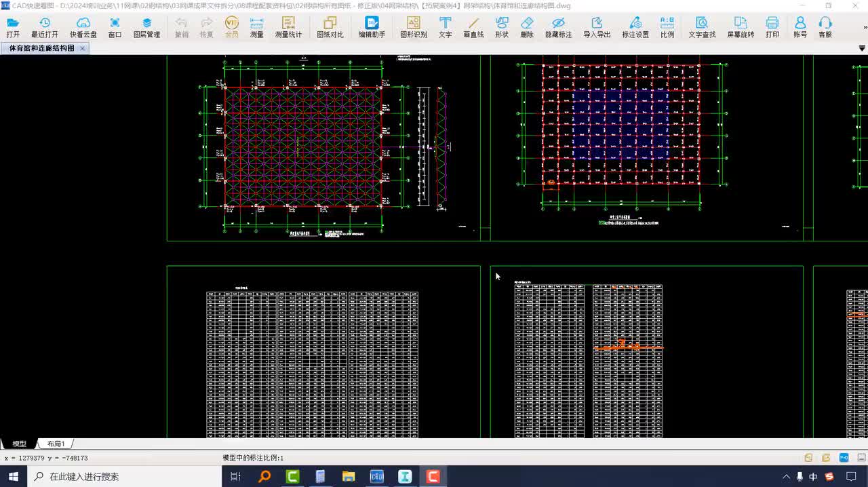This screenshot has height=487, width=868.
Task: Toggle 隐藏标注 hide annotations
Action: (x=558, y=27)
